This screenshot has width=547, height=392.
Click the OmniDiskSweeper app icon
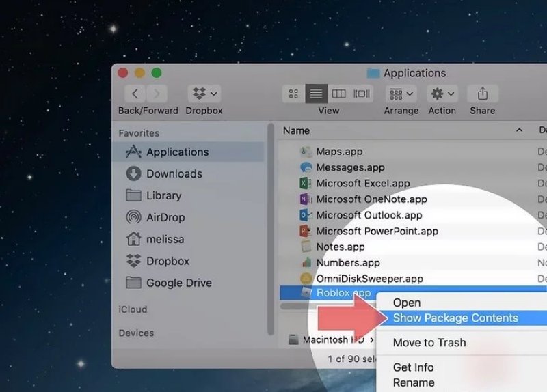pos(306,279)
